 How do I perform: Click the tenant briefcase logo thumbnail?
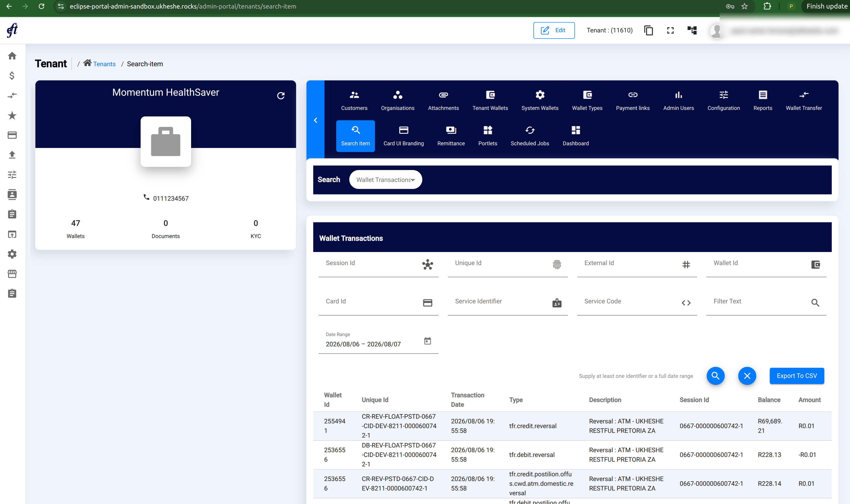[x=166, y=142]
